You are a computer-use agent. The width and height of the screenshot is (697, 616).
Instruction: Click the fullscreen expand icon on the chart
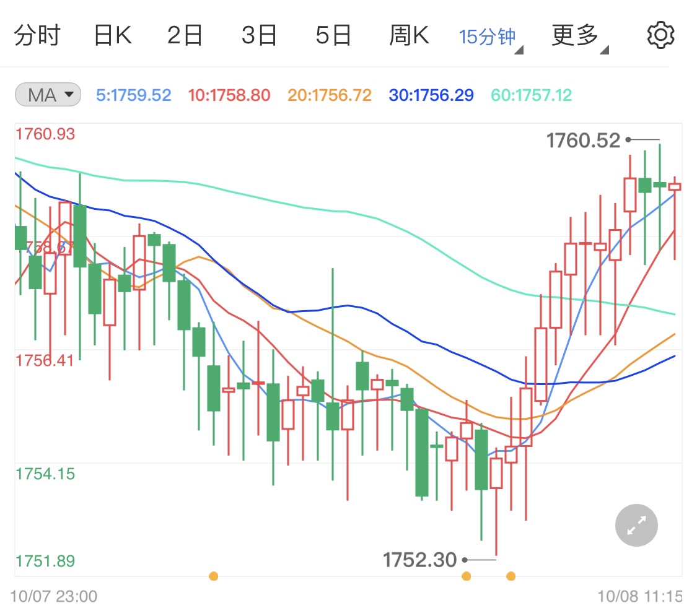click(x=636, y=525)
